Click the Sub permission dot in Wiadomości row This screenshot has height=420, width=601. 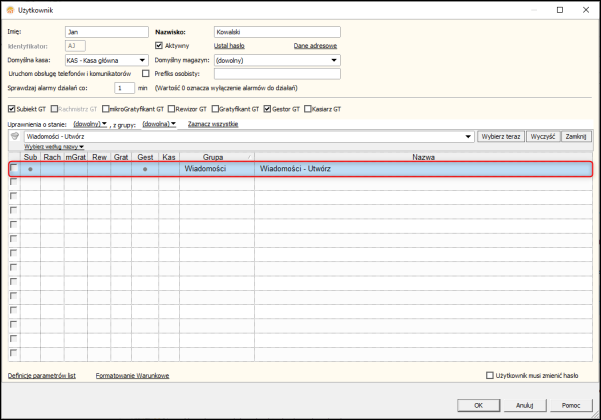tap(30, 169)
